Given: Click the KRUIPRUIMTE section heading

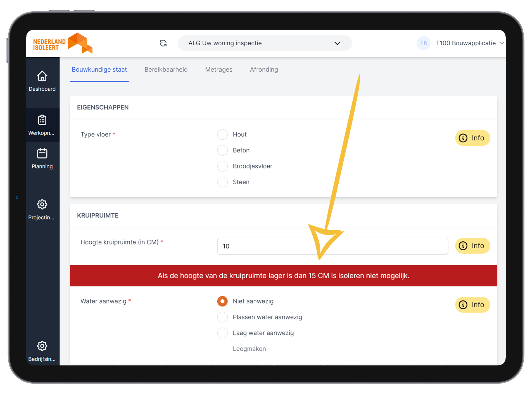Looking at the screenshot, I should click(x=98, y=215).
